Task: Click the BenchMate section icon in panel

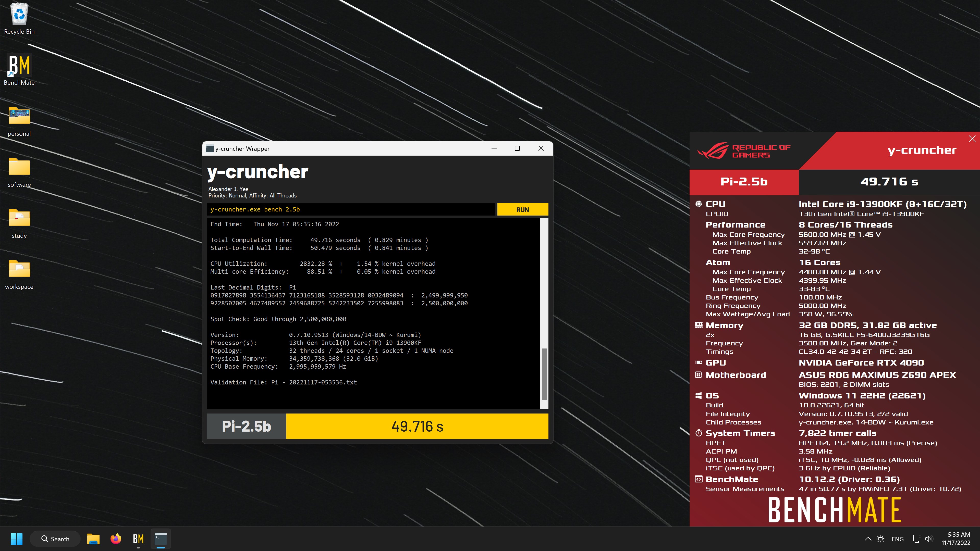Action: click(699, 479)
